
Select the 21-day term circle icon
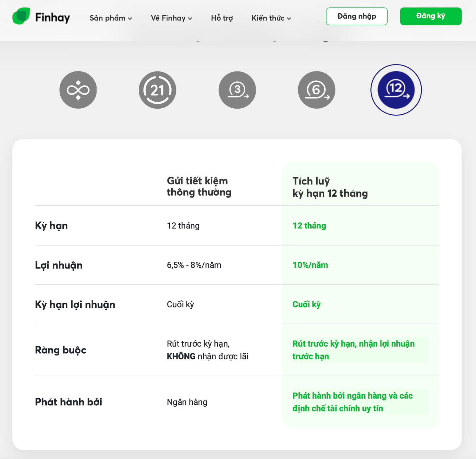pyautogui.click(x=157, y=90)
